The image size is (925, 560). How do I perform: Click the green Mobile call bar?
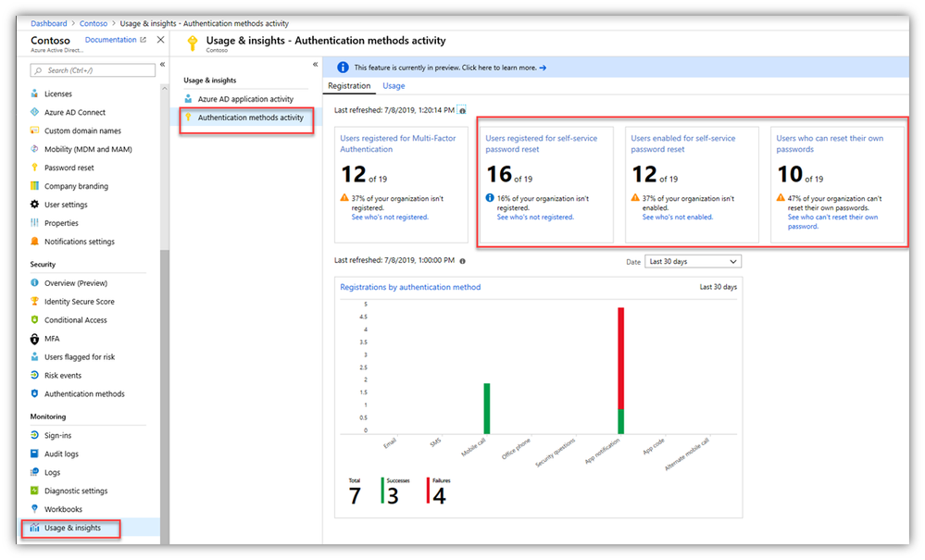click(x=487, y=408)
